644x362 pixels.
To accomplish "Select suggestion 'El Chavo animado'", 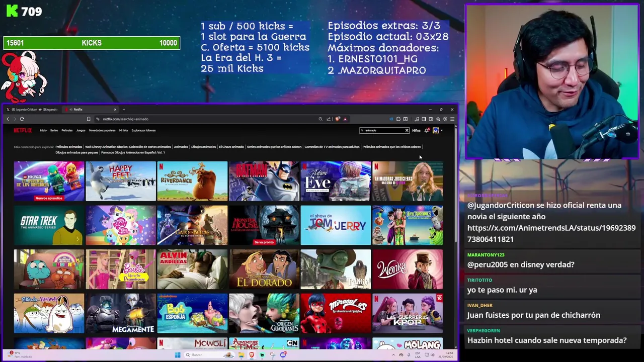I will (231, 147).
